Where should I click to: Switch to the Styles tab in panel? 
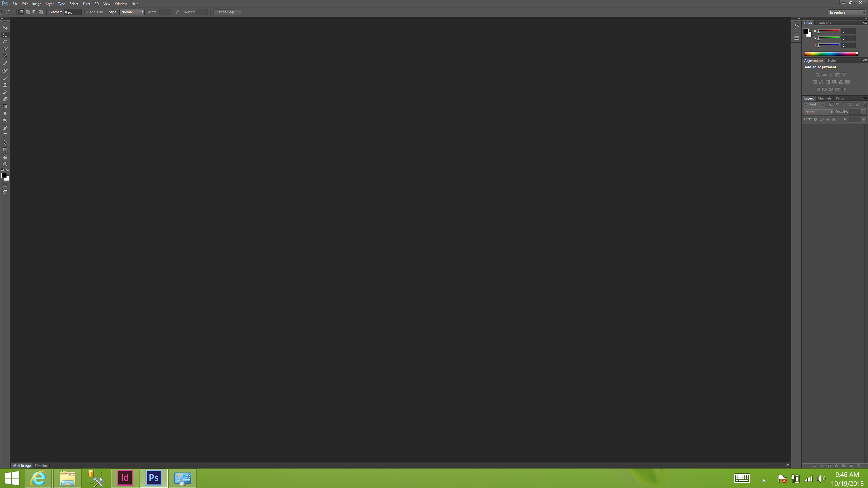tap(832, 61)
